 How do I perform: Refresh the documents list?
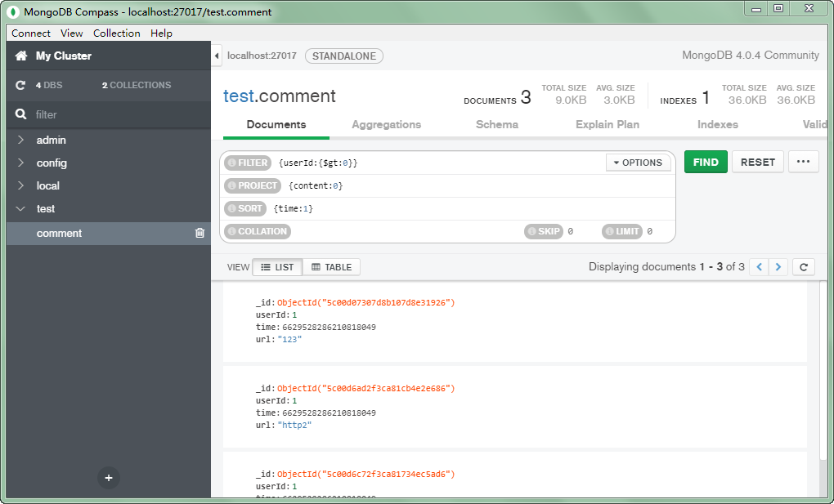coord(803,267)
